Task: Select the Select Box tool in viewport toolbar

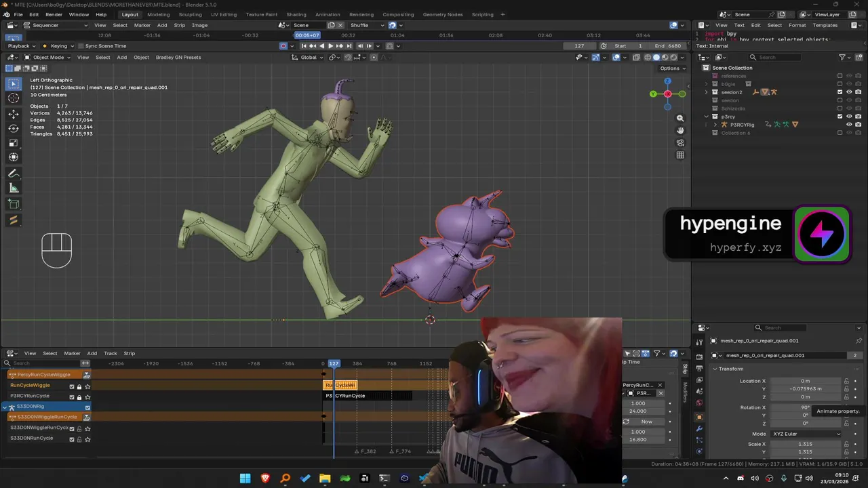Action: coord(14,84)
